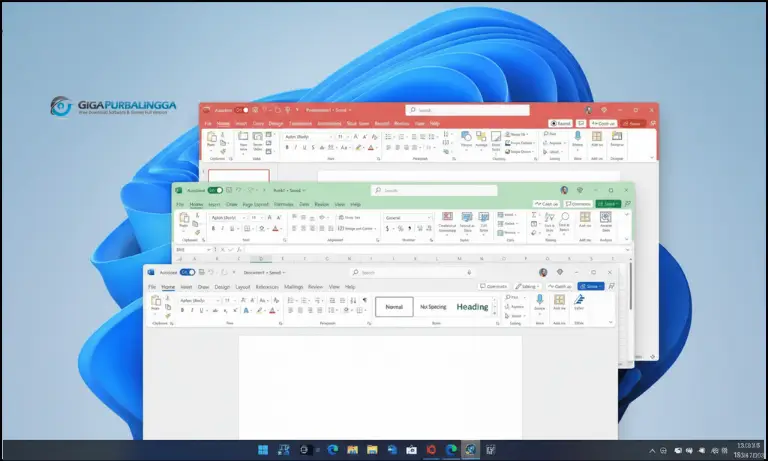Select the slide 1 thumbnail in PowerPoint
This screenshot has width=768, height=461.
(x=239, y=175)
